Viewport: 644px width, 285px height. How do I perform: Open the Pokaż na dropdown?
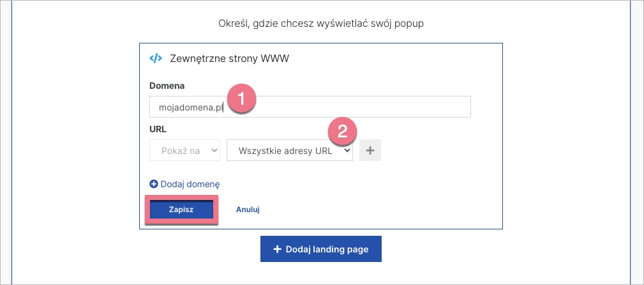point(184,151)
